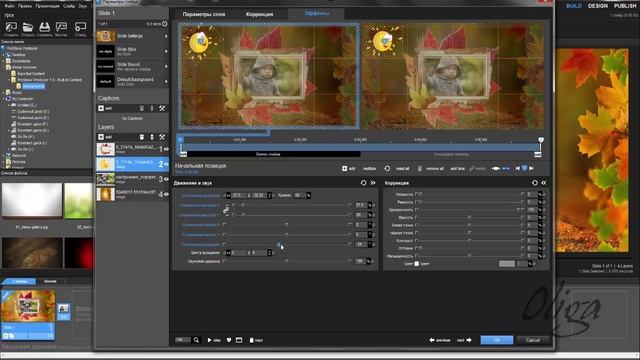Click the Save show disk icon

click(44, 27)
